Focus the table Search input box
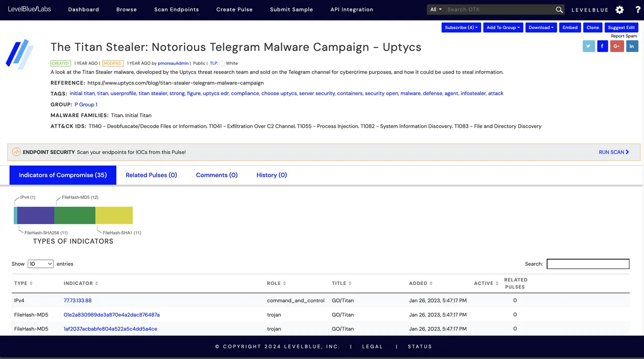 [588, 264]
